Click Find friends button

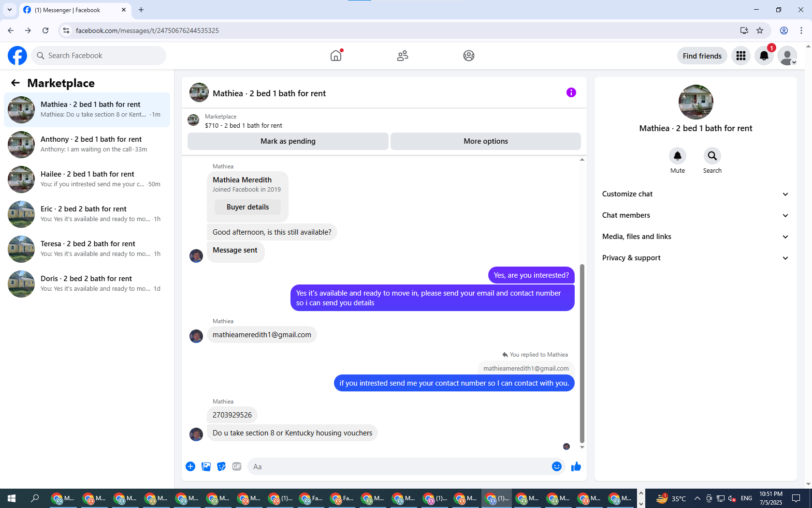[702, 56]
